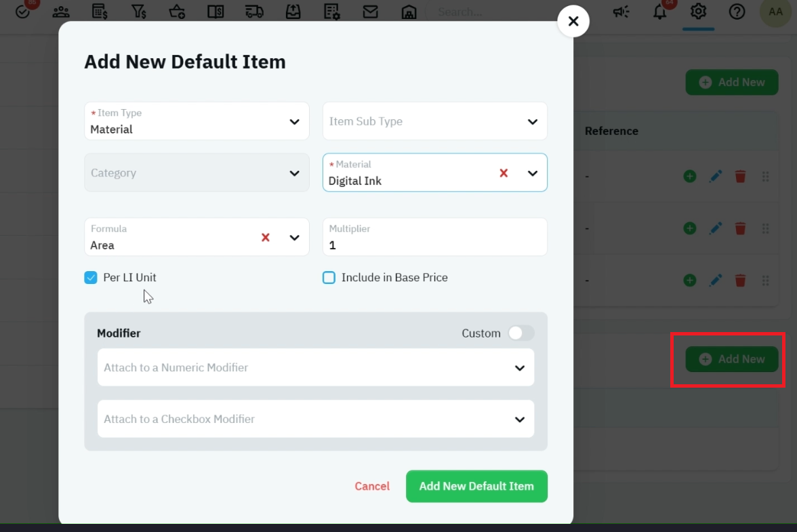
Task: Click the Multiplier input field
Action: 435,237
